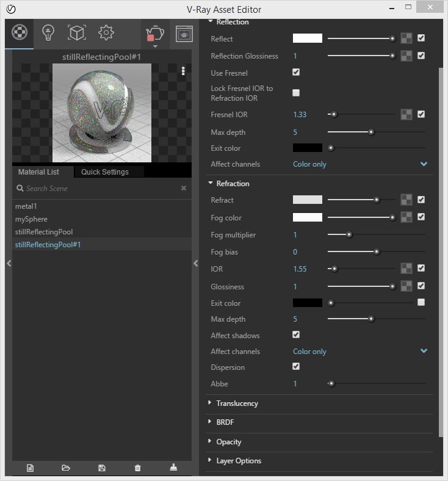Open the refraction IOR texture slot
Screen dimensions: 448x481
[x=406, y=269]
